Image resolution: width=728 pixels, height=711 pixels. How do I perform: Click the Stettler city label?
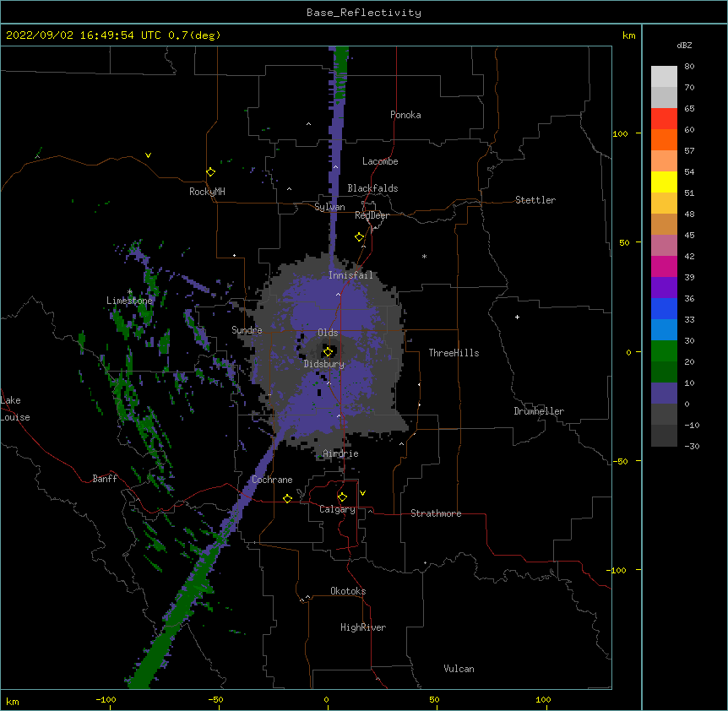(x=535, y=200)
